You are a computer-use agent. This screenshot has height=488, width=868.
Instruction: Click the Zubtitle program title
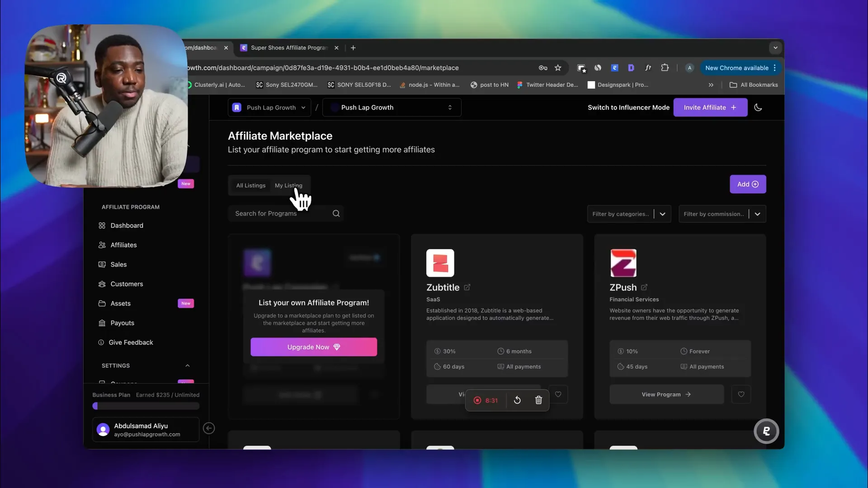(x=443, y=287)
